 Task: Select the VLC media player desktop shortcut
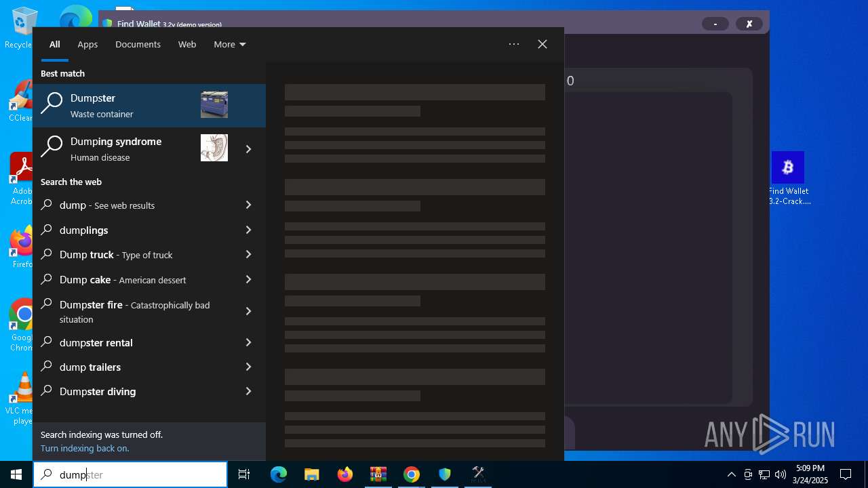(x=20, y=399)
